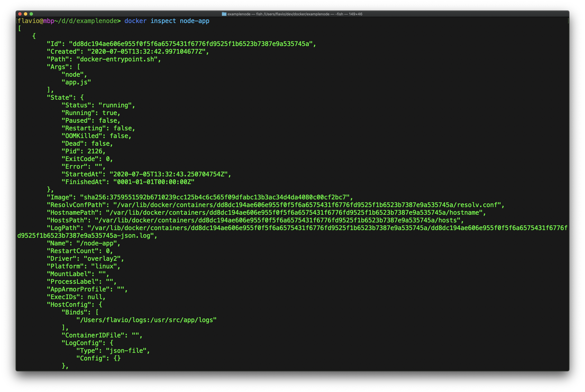Click the "app.js" argument entry
585x392 pixels.
(x=76, y=82)
